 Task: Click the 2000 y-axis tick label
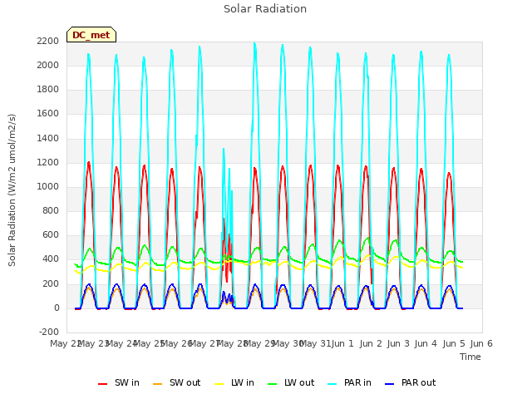pyautogui.click(x=48, y=65)
